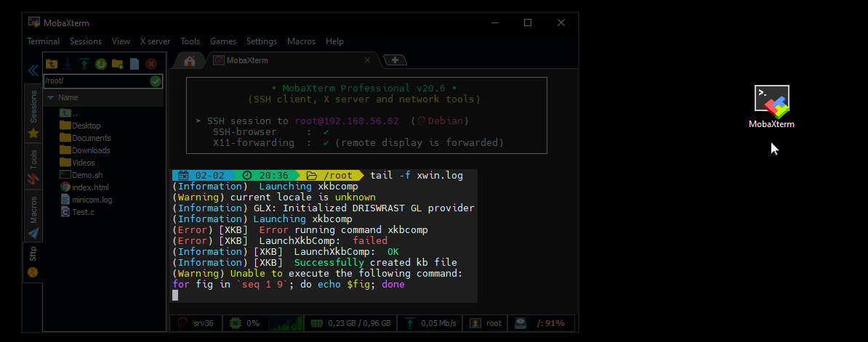The image size is (868, 342).
Task: Click the CPU 0% status entry
Action: (245, 323)
